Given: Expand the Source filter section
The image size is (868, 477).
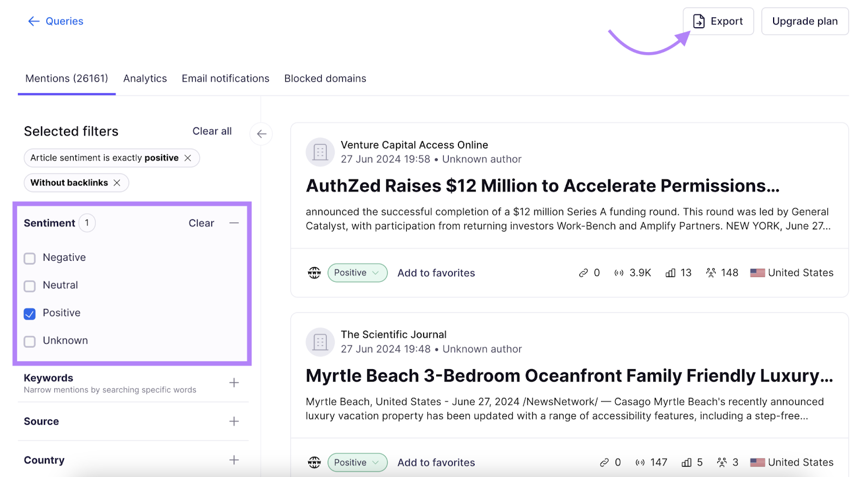Looking at the screenshot, I should pyautogui.click(x=234, y=421).
